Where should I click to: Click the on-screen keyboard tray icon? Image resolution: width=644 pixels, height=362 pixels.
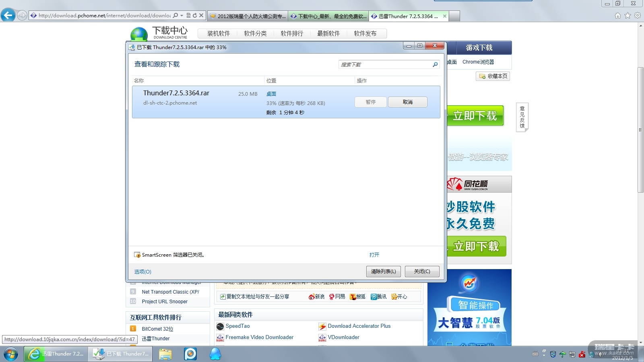click(535, 354)
